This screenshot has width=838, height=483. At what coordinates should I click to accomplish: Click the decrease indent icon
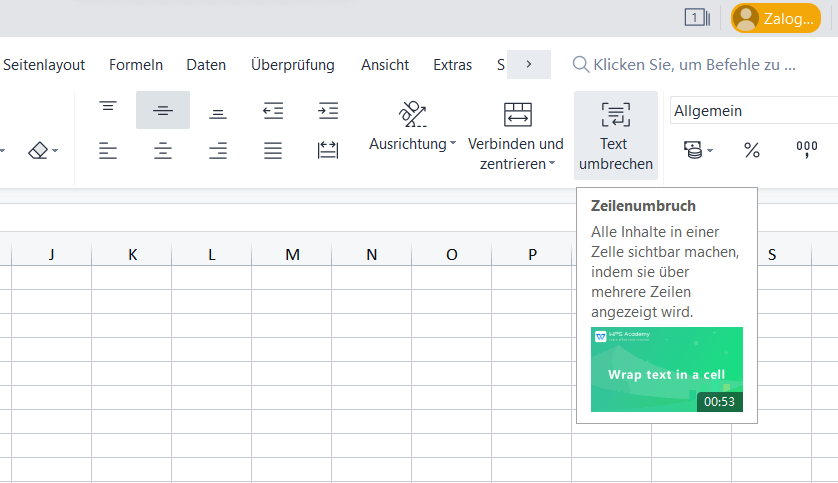click(x=272, y=110)
